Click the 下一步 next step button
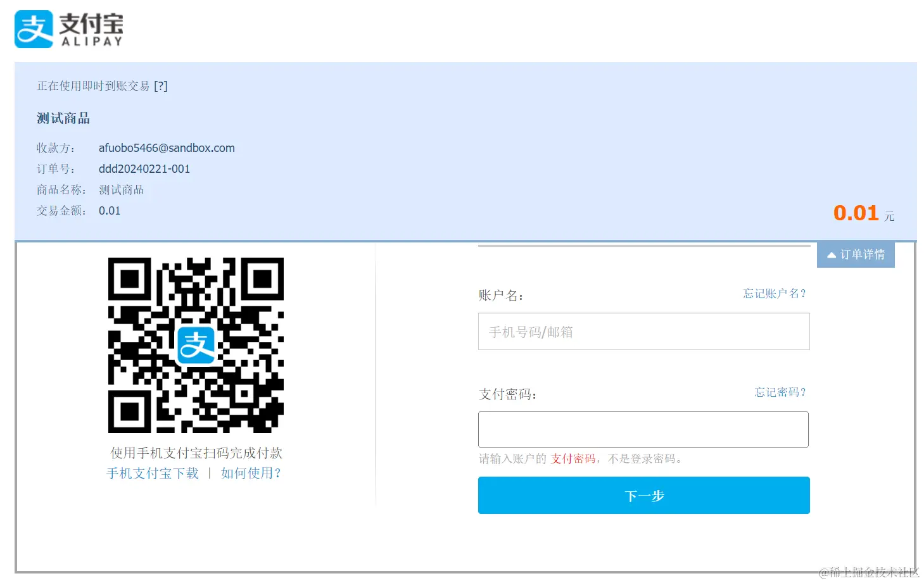The height and width of the screenshot is (583, 924). click(x=643, y=496)
